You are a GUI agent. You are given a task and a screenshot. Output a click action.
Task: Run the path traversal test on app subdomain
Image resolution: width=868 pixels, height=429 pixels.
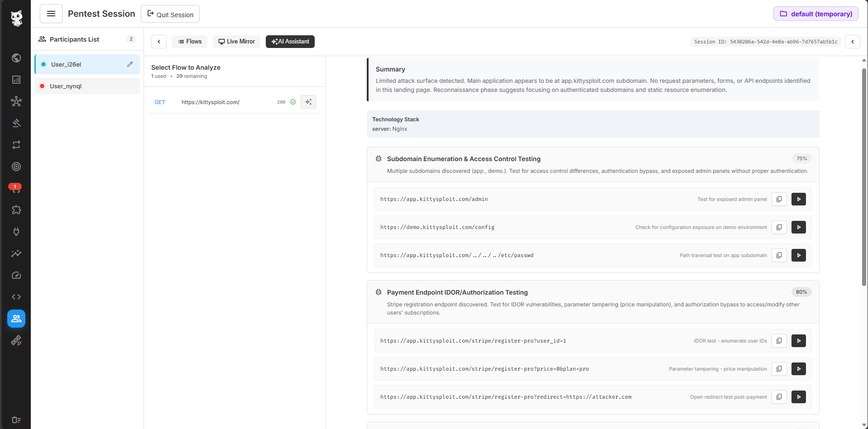[x=798, y=255]
